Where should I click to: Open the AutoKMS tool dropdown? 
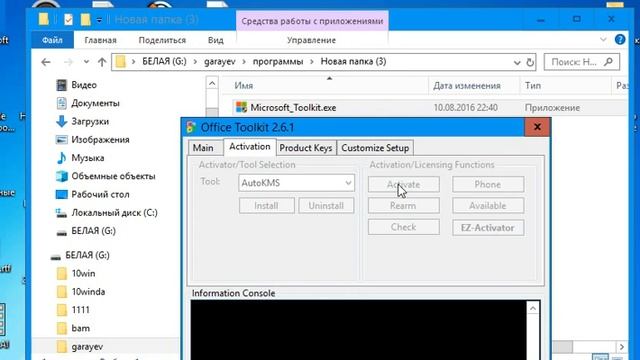(348, 183)
